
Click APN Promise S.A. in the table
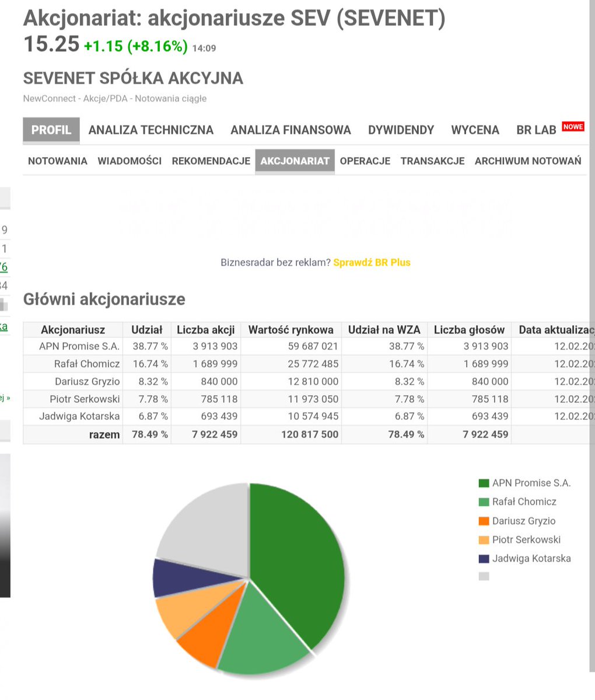(79, 346)
